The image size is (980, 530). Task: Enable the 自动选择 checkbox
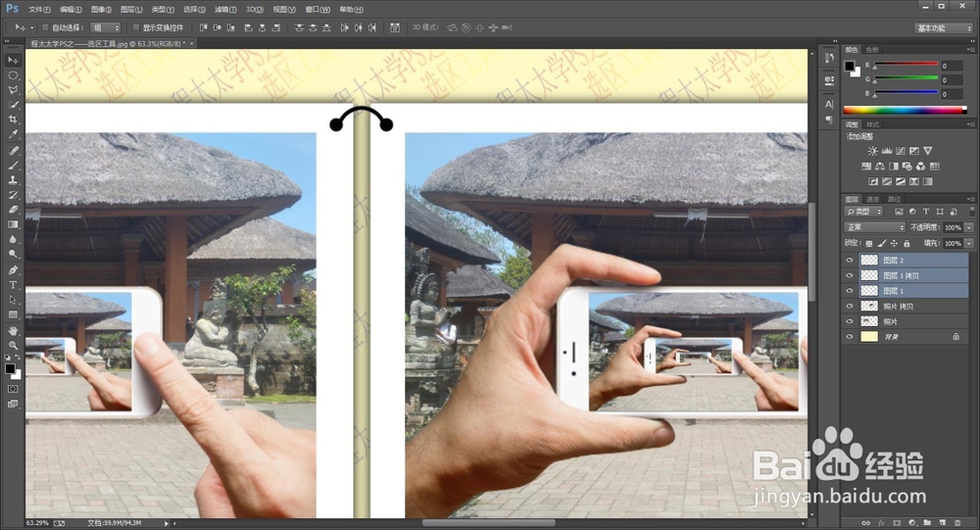[45, 27]
